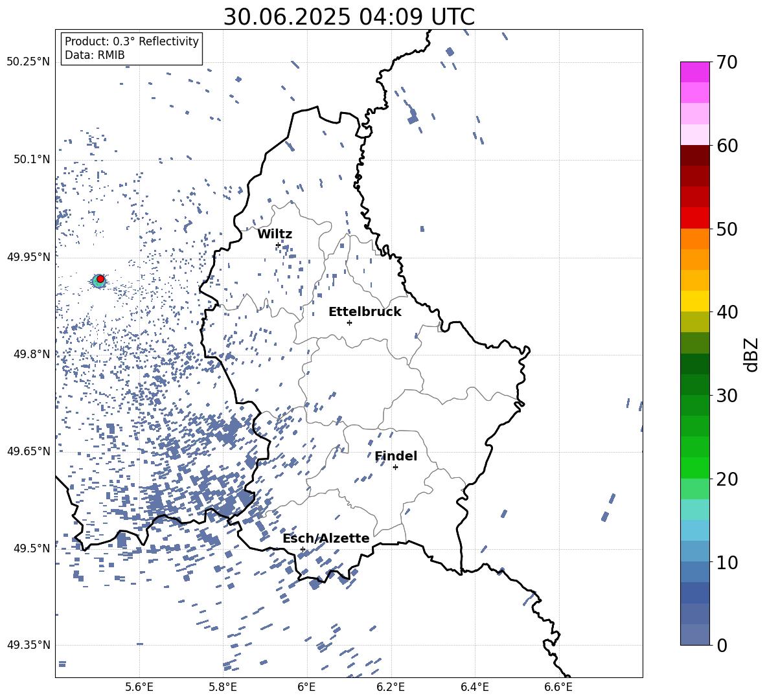The width and height of the screenshot is (767, 700).
Task: Click the Ettelbruck station cross marker
Action: (349, 322)
